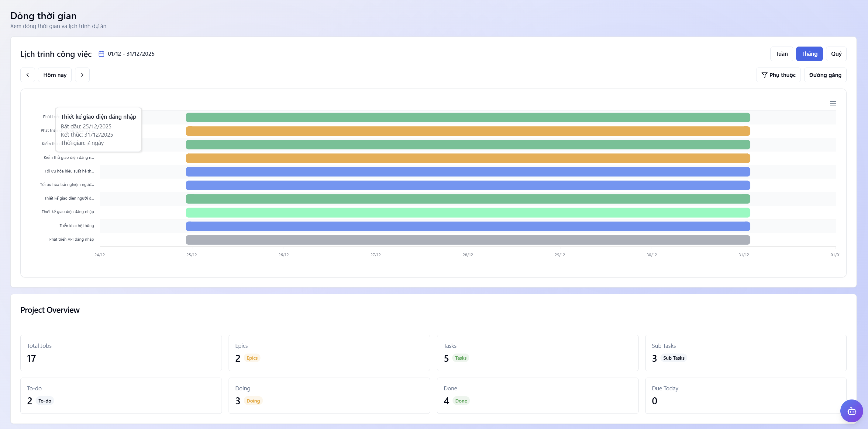Click the gray Phát triển API đăng nhập bar
Image resolution: width=868 pixels, height=429 pixels.
pos(468,240)
